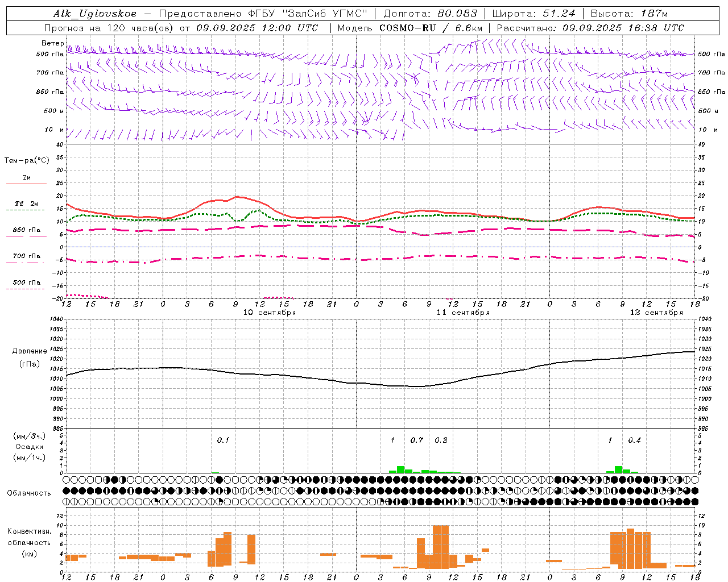728x582 pixels.
Task: Click the 0.3 precipitation value
Action: 441,440
